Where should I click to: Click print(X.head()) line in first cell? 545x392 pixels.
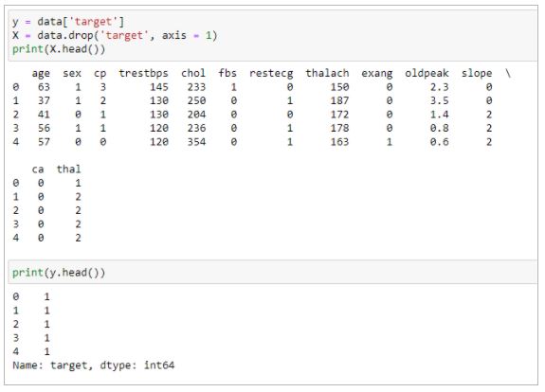(x=59, y=49)
